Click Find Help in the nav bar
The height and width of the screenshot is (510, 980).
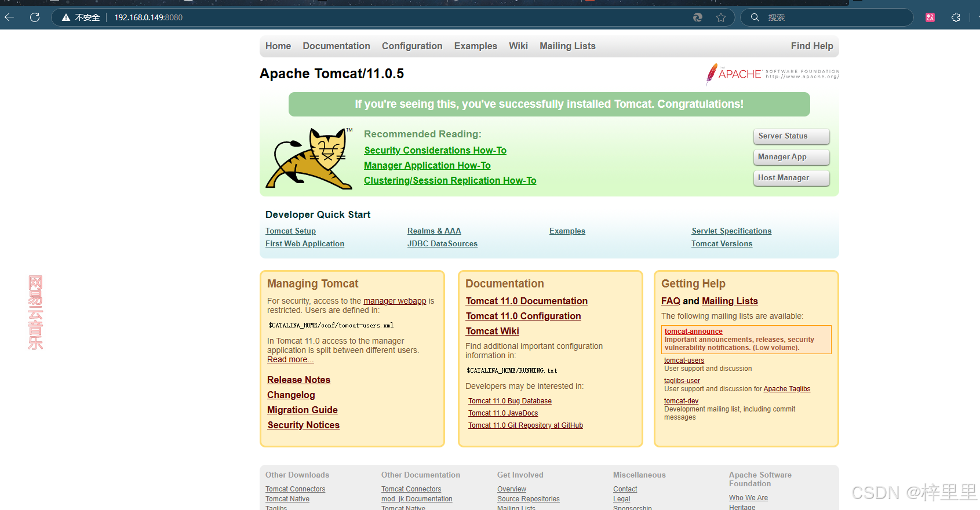812,46
